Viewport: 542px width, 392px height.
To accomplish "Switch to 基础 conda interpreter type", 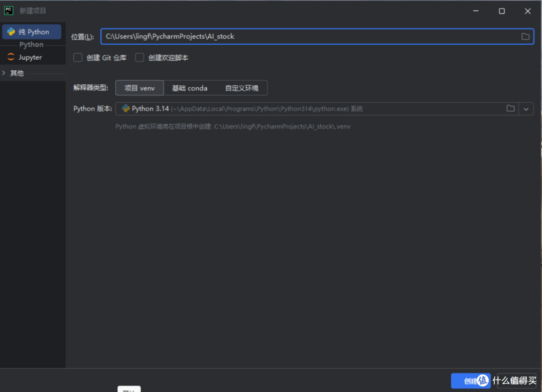I will coord(190,88).
